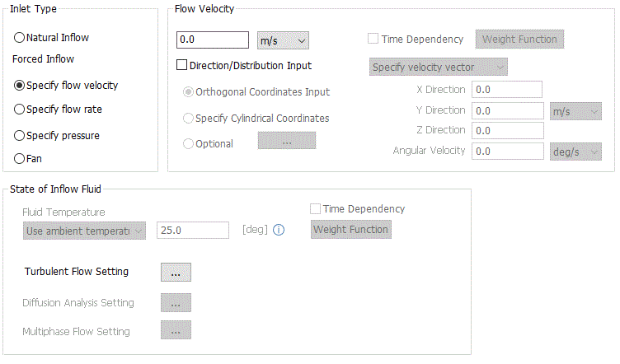Image resolution: width=620 pixels, height=364 pixels.
Task: Click the X Direction input field
Action: [508, 89]
